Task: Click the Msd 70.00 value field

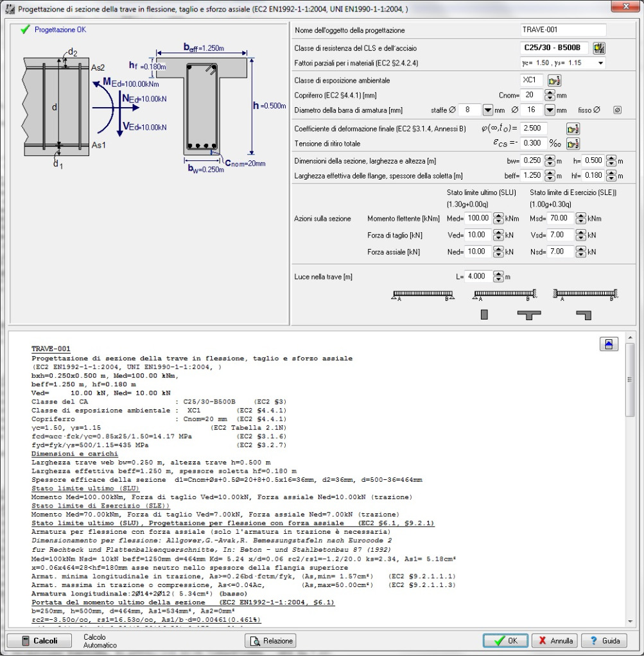Action: point(561,218)
